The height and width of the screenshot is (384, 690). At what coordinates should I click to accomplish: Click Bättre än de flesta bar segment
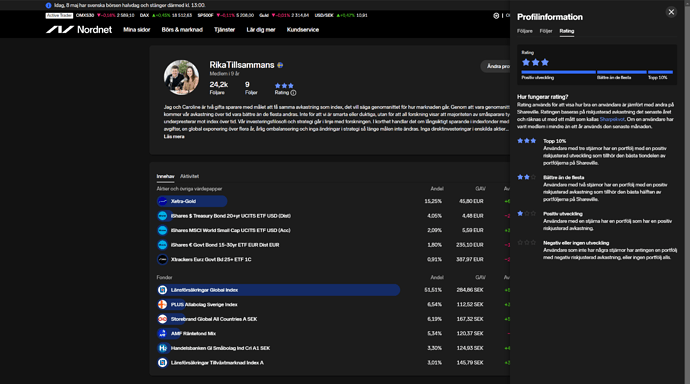click(622, 72)
